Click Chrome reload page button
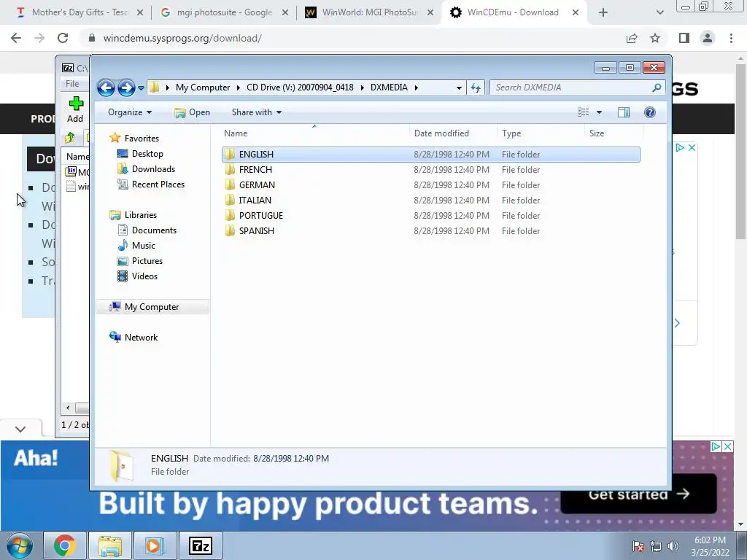The width and height of the screenshot is (747, 560). [63, 38]
